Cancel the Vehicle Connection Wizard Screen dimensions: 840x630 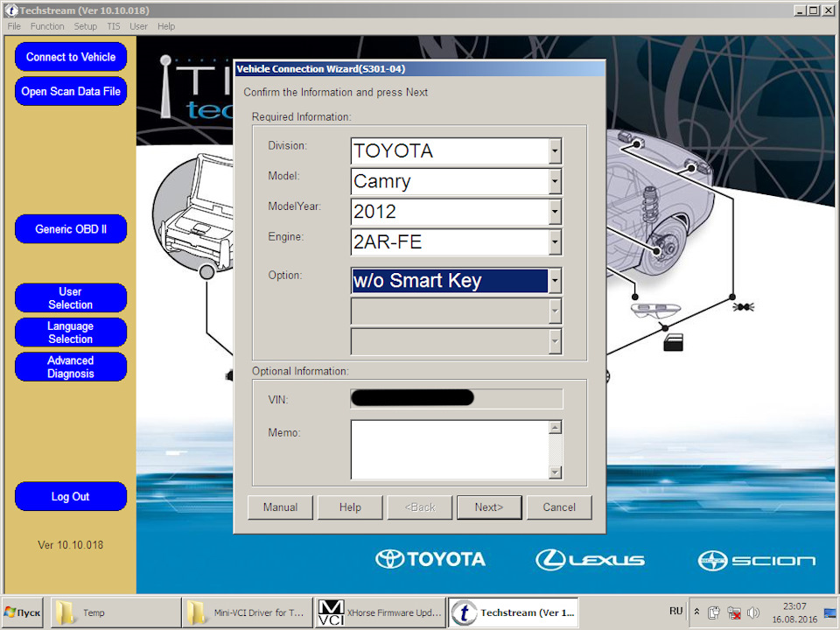tap(559, 507)
